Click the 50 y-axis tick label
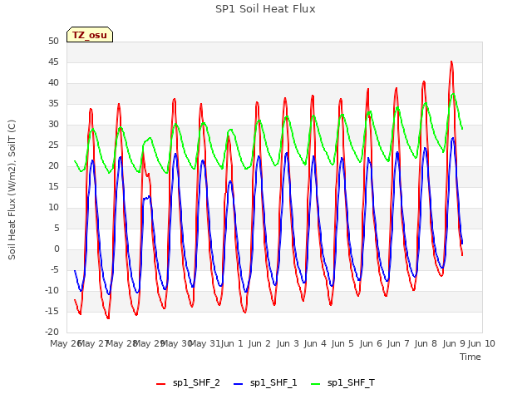The height and width of the screenshot is (399, 532). pyautogui.click(x=53, y=41)
